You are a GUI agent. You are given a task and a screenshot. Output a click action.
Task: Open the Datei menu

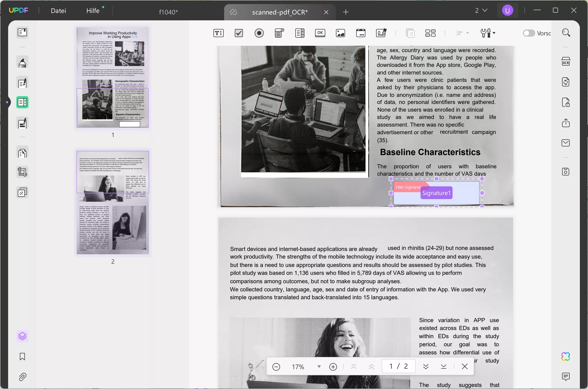pyautogui.click(x=58, y=11)
